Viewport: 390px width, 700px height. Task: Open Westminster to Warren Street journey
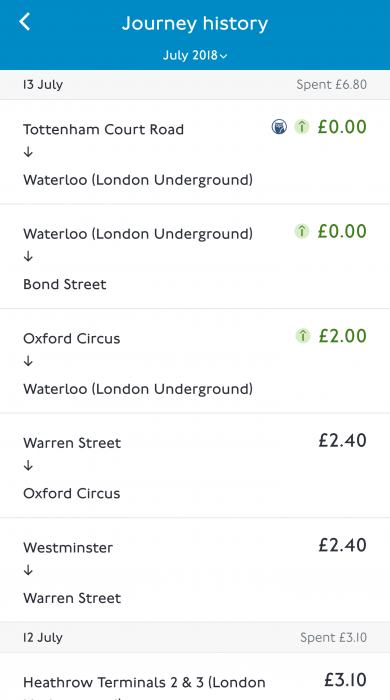tap(195, 570)
